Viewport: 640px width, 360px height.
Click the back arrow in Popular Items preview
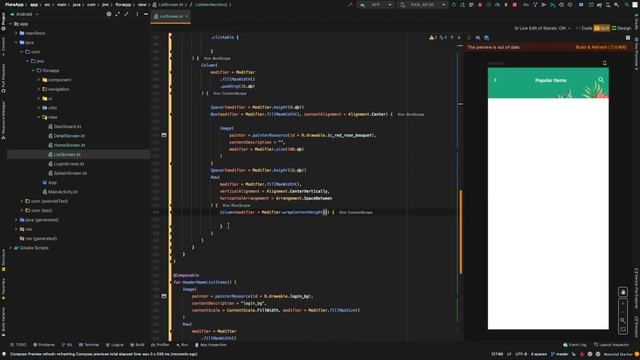tap(496, 80)
